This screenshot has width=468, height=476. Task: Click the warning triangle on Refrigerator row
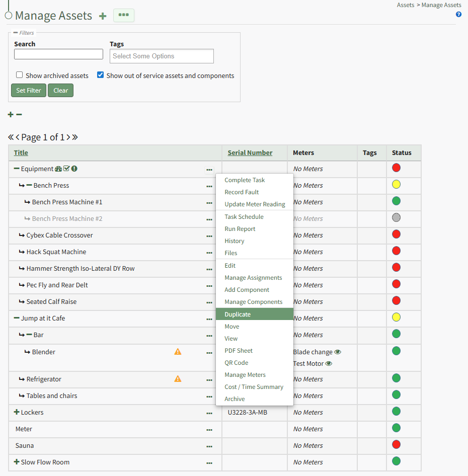[178, 379]
